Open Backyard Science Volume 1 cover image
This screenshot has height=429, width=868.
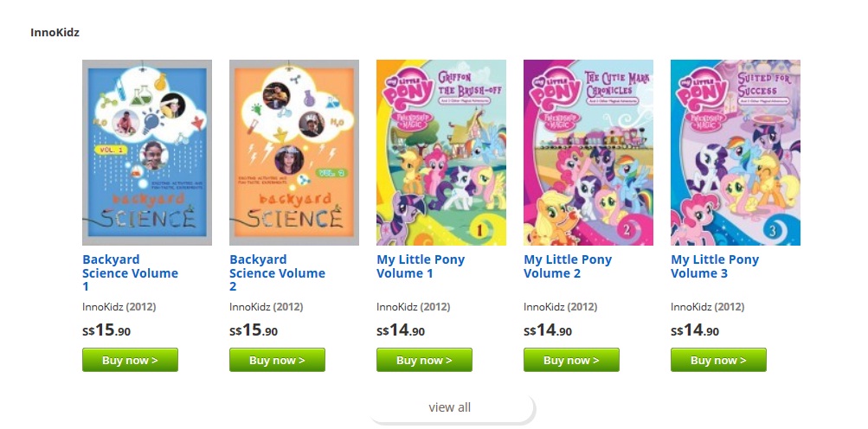tap(147, 152)
